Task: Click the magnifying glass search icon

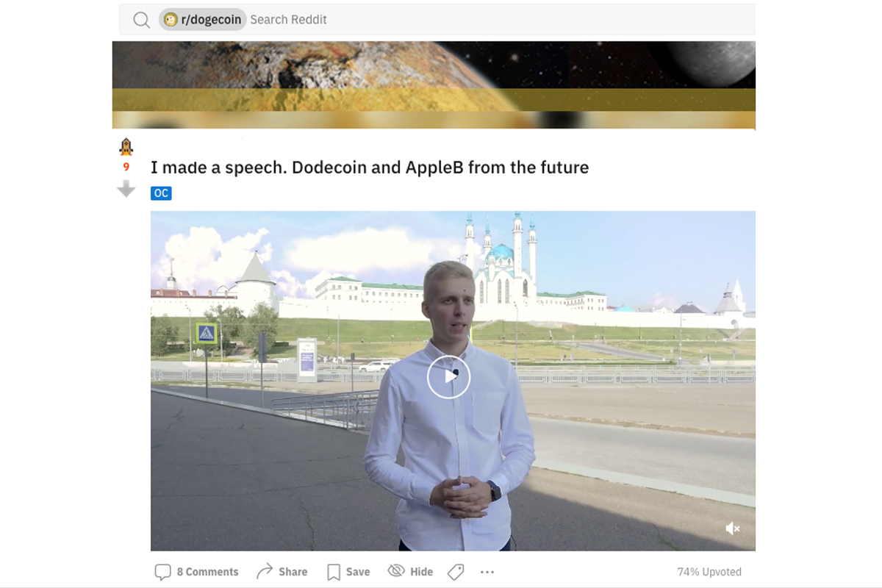Action: 142,20
